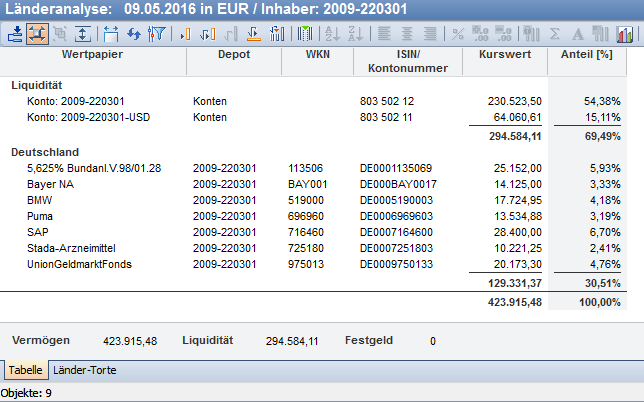
Task: Toggle the fit-to-window toolbar button
Action: click(37, 33)
